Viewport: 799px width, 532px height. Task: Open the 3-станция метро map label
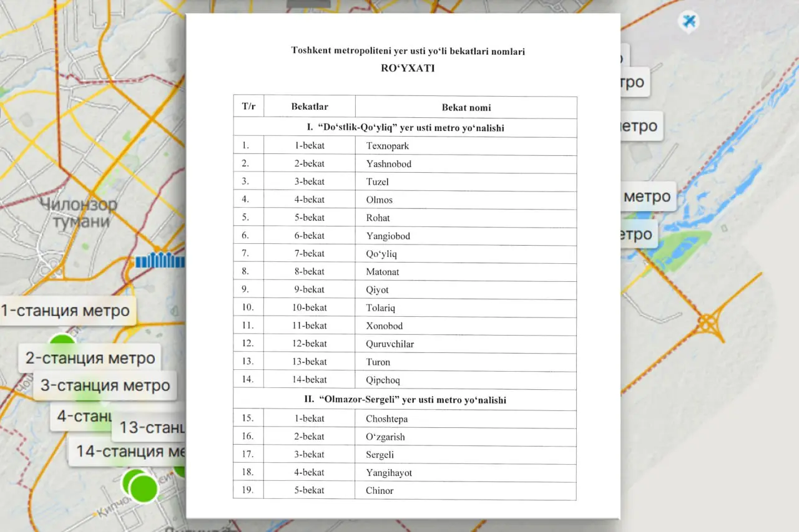point(105,385)
